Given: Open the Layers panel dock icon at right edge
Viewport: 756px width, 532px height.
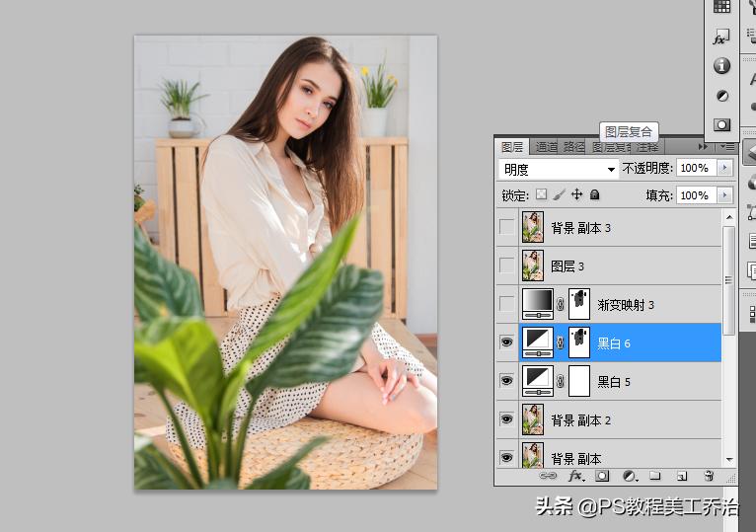Looking at the screenshot, I should (x=751, y=153).
